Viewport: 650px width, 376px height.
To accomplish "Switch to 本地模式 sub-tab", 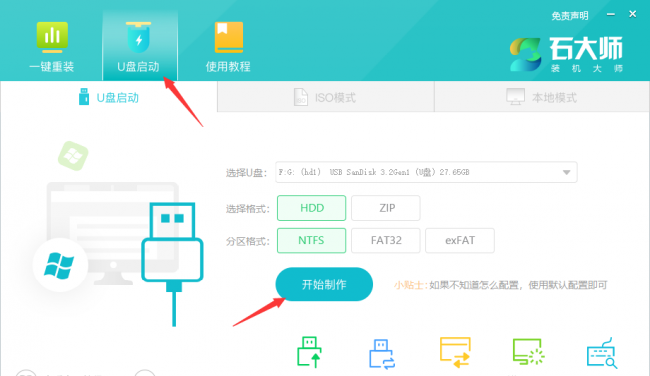I will [542, 97].
